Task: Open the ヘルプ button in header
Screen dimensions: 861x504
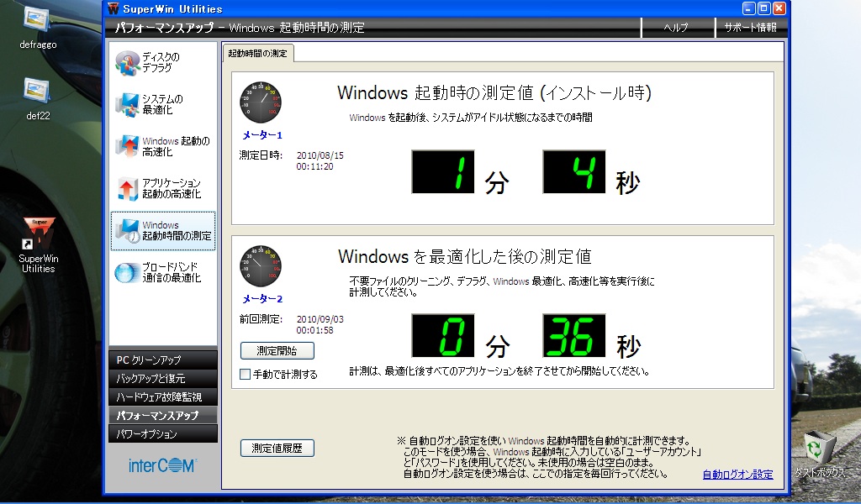Action: click(x=678, y=28)
